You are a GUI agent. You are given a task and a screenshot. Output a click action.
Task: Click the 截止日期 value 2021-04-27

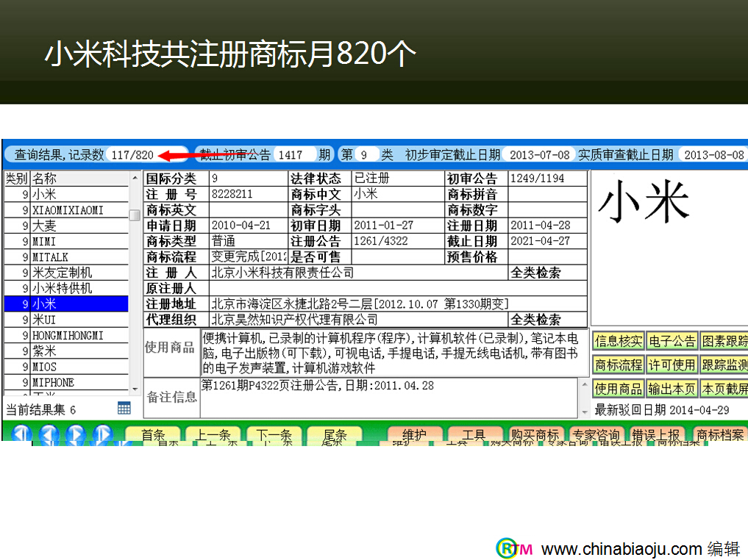pyautogui.click(x=541, y=241)
